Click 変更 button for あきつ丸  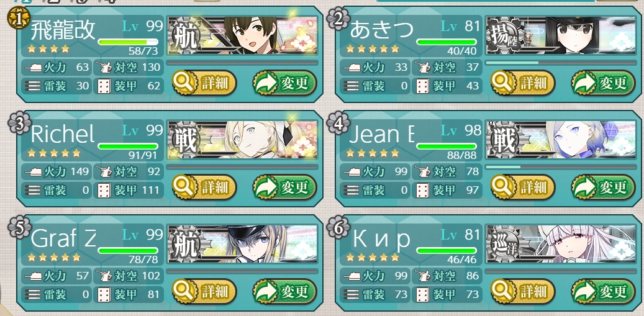(604, 83)
